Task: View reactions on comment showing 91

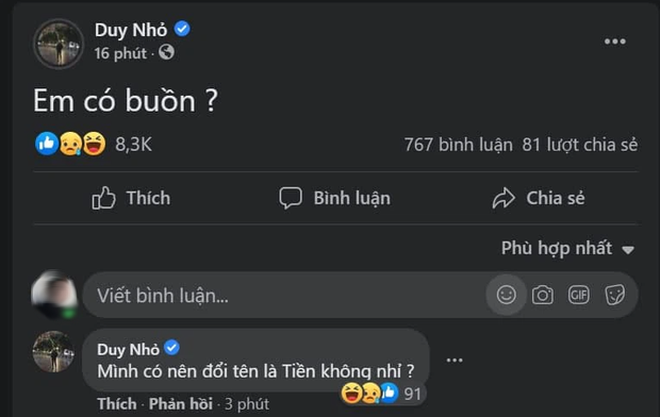Action: pyautogui.click(x=382, y=393)
